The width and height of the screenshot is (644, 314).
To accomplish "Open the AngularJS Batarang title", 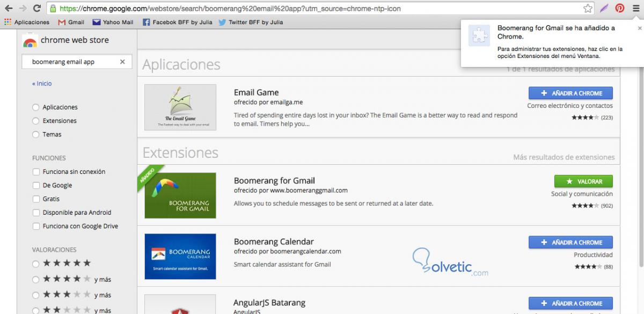I will (x=269, y=303).
